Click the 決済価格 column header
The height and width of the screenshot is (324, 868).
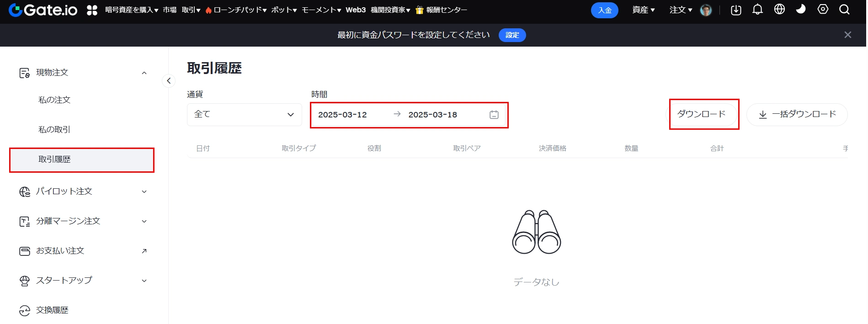coord(553,149)
